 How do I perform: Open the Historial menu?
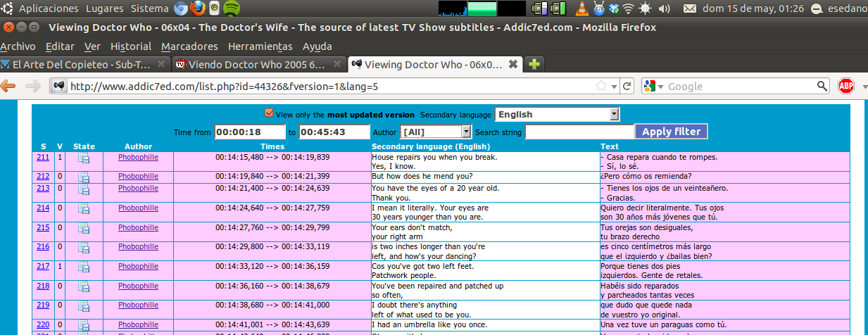[x=131, y=46]
